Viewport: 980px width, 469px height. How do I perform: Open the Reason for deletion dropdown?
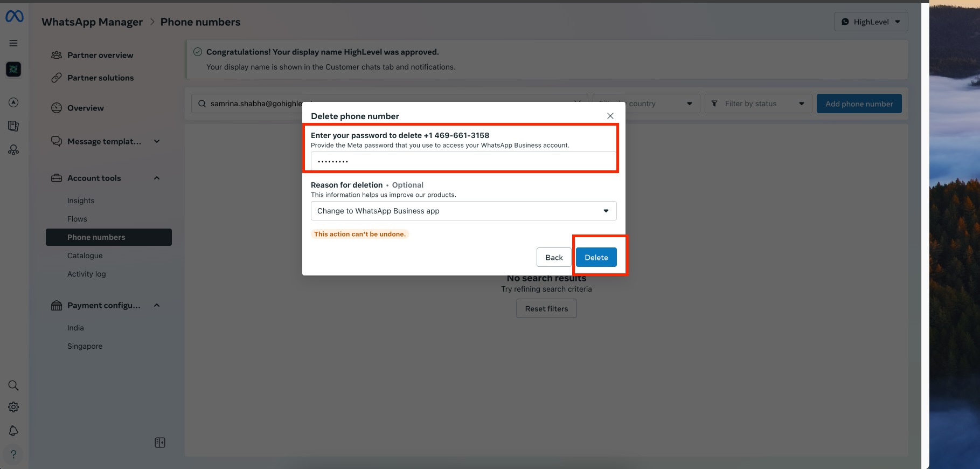point(464,211)
